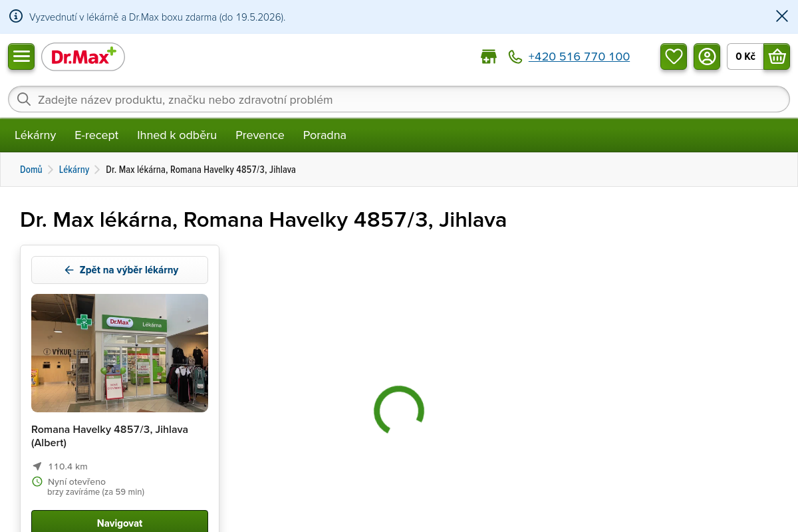Click the Navigovat button

(120, 523)
